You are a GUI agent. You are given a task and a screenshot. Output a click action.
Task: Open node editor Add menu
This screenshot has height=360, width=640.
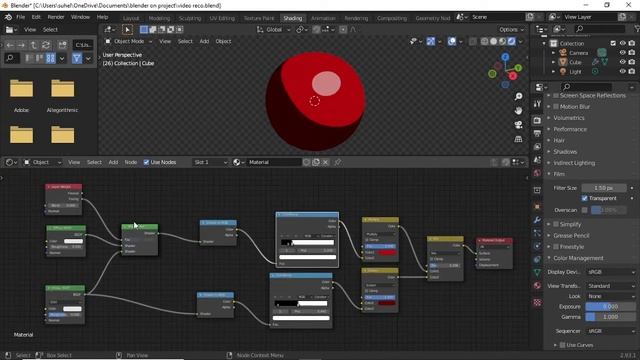(x=113, y=162)
